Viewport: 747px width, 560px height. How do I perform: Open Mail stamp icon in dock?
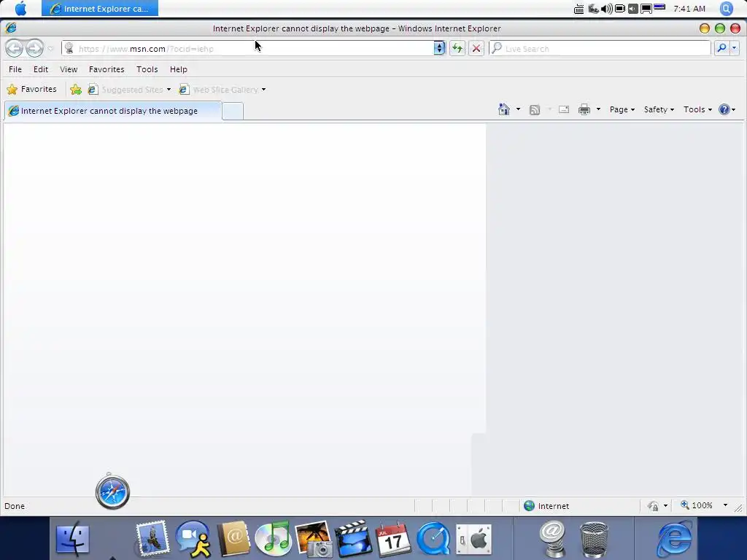pos(152,539)
